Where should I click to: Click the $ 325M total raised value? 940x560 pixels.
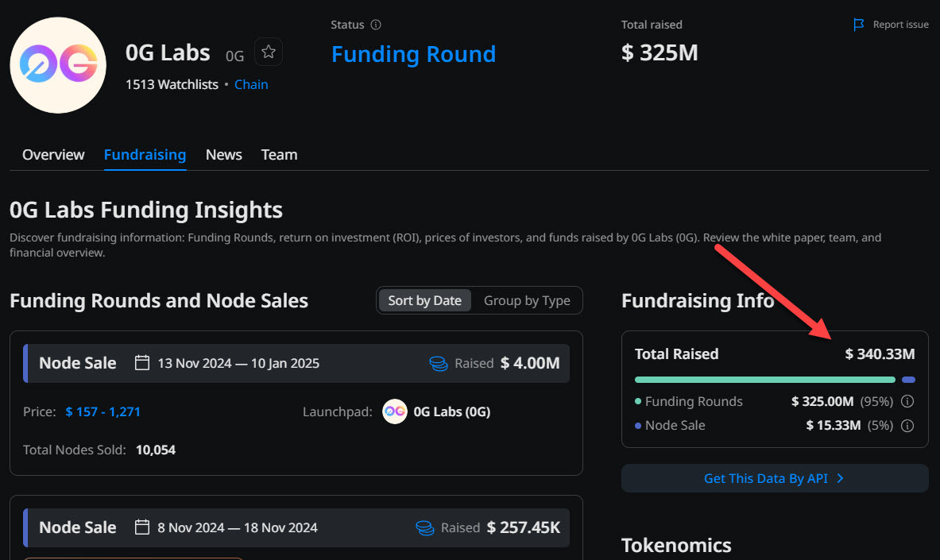click(660, 52)
